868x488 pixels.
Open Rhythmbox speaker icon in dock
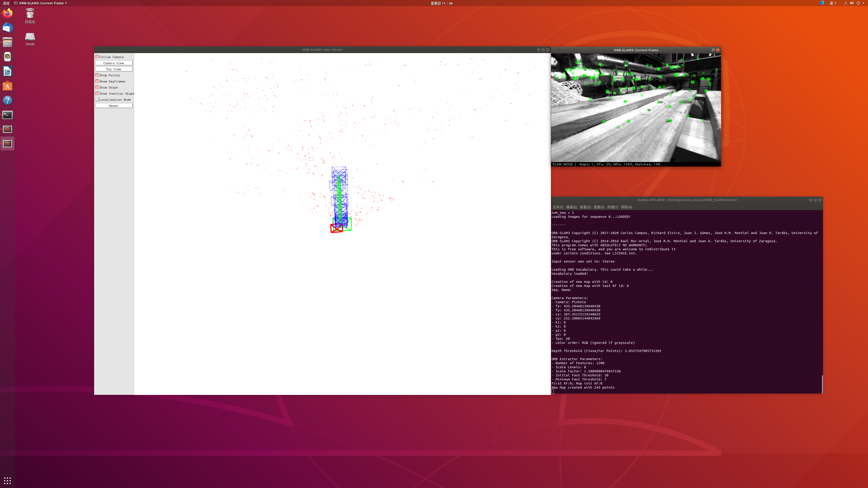tap(7, 56)
